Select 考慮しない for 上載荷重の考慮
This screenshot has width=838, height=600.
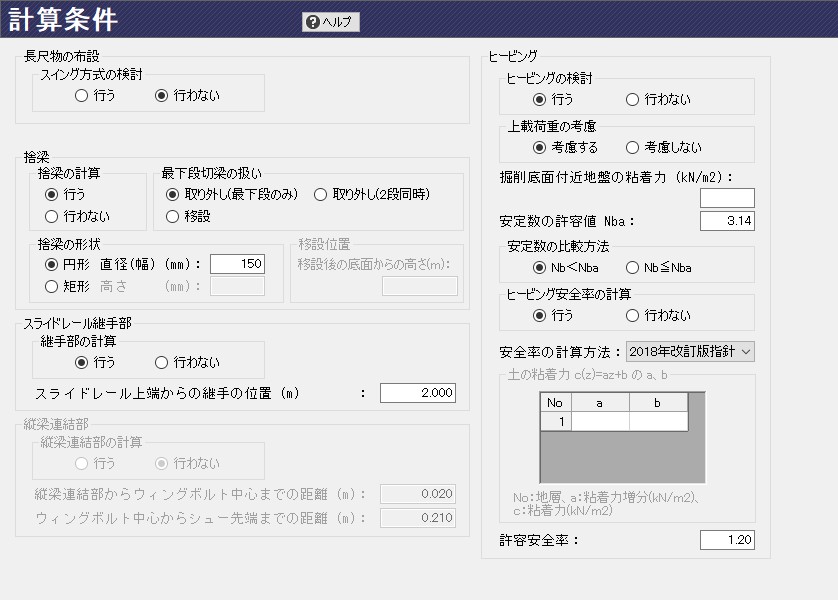(x=664, y=147)
